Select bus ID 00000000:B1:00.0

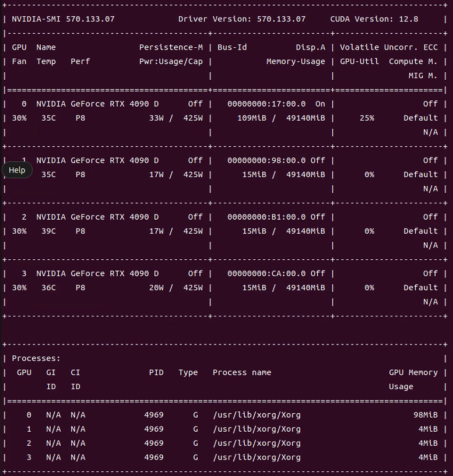[x=266, y=217]
